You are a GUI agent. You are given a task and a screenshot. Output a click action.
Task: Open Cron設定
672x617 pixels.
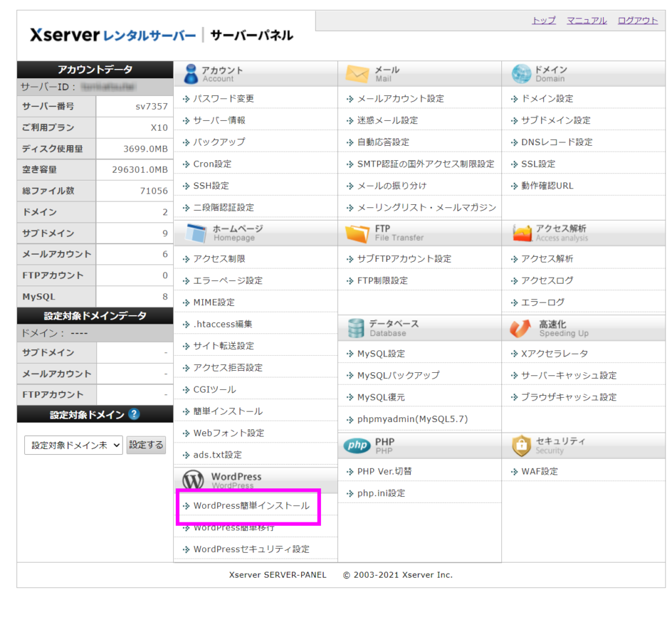tap(212, 164)
